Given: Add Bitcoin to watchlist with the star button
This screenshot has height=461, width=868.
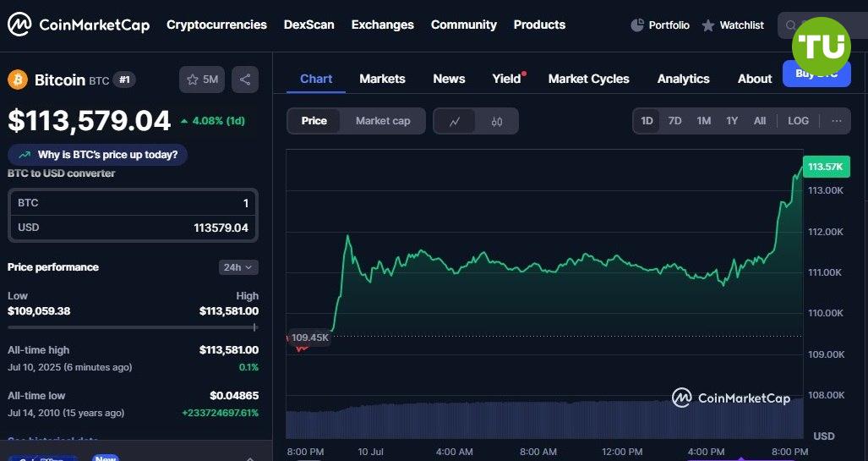Looking at the screenshot, I should coord(202,80).
